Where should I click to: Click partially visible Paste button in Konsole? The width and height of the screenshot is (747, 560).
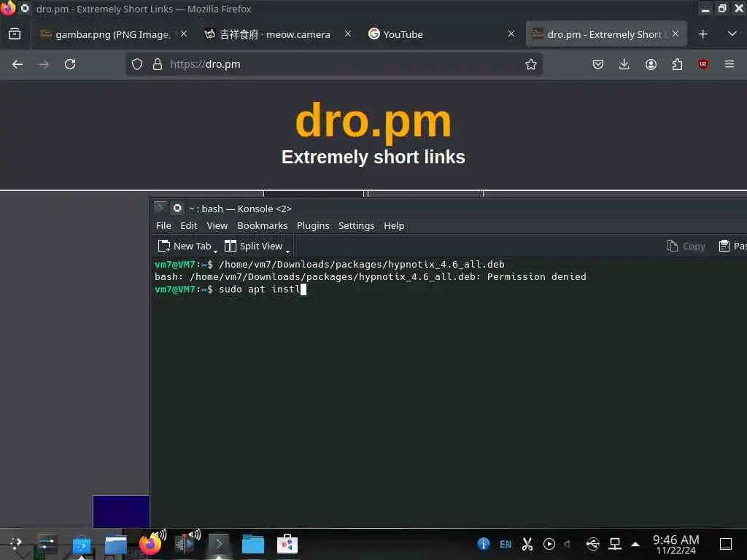pyautogui.click(x=732, y=246)
